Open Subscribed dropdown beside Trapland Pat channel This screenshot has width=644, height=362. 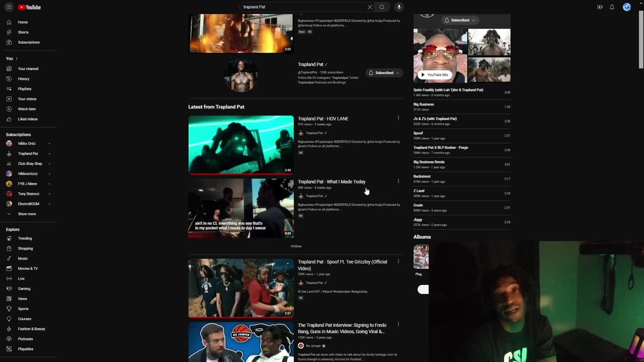[x=384, y=73]
